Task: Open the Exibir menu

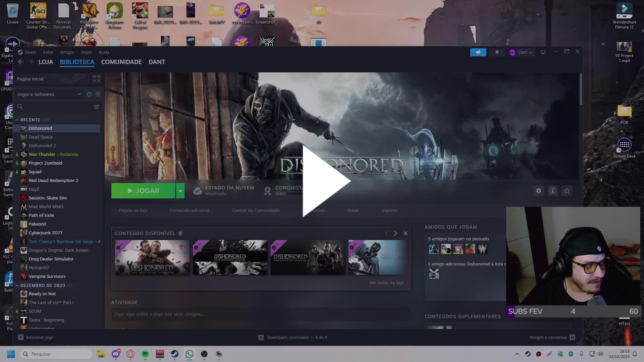Action: 48,52
